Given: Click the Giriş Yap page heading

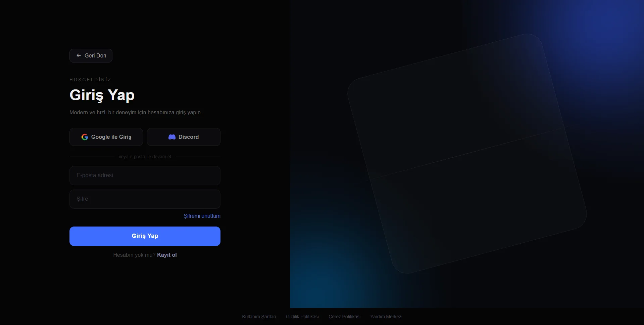Looking at the screenshot, I should 102,95.
